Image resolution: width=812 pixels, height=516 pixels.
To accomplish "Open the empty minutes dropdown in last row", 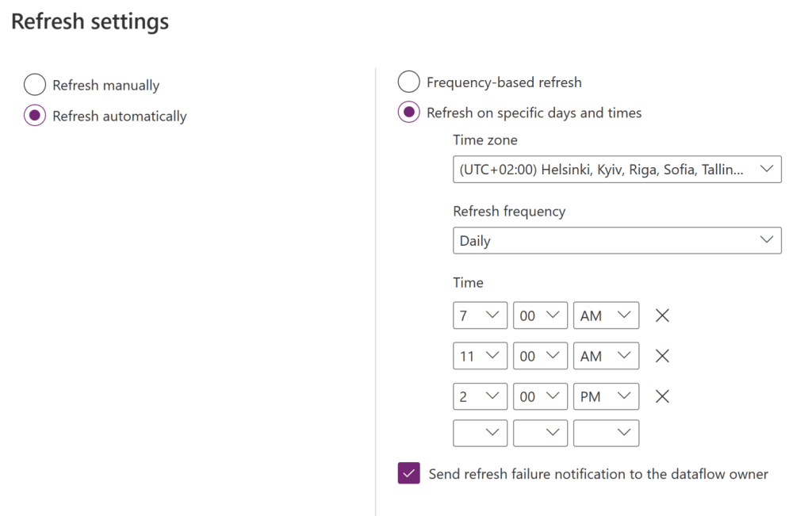I will [540, 433].
